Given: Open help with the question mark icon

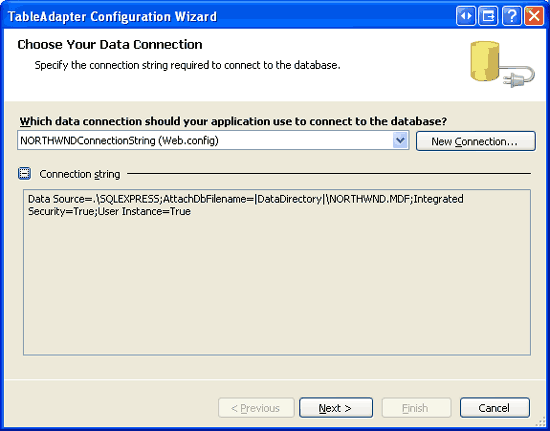Looking at the screenshot, I should [512, 16].
